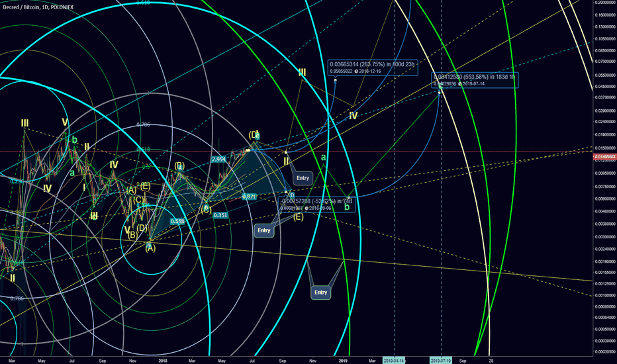Select the highlighted 2019-04-14 time axis marker
The height and width of the screenshot is (364, 617).
(394, 361)
